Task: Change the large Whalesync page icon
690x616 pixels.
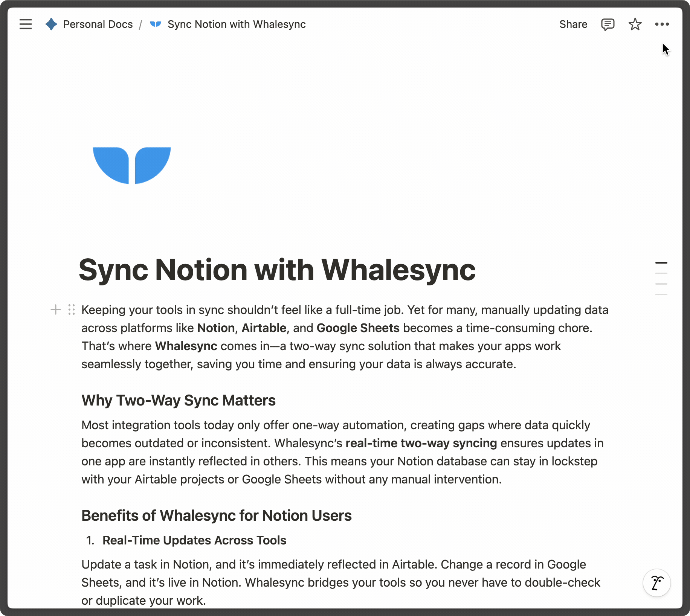Action: point(132,166)
